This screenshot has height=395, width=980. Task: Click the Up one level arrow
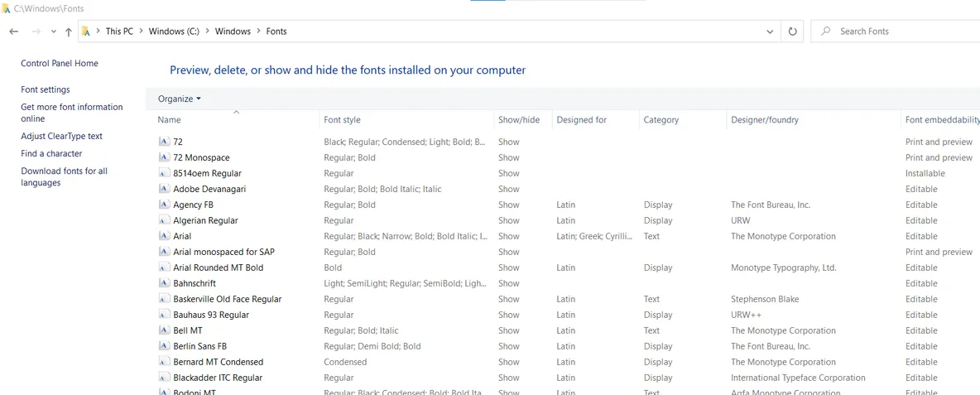[x=69, y=31]
